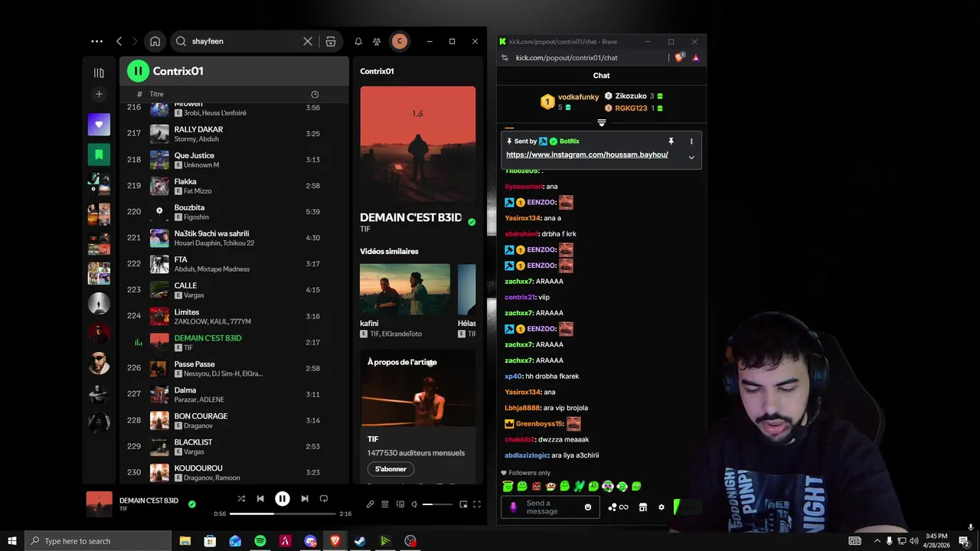Open Spotify friends activity icon
Screen dimensions: 980x551
pos(377,41)
